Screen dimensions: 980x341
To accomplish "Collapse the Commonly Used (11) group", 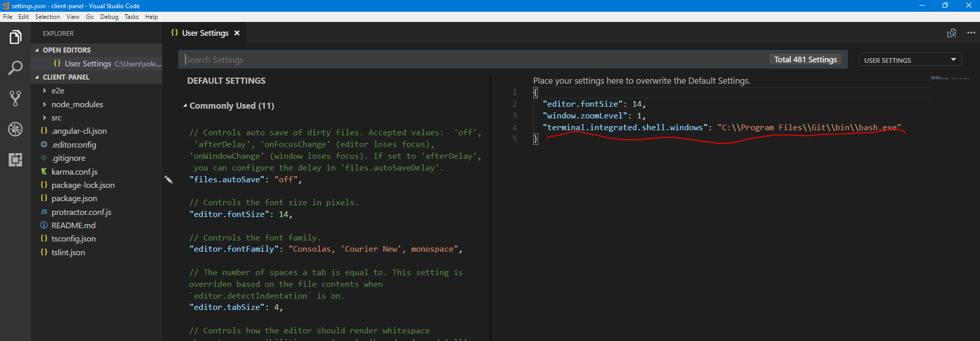I will (x=185, y=106).
